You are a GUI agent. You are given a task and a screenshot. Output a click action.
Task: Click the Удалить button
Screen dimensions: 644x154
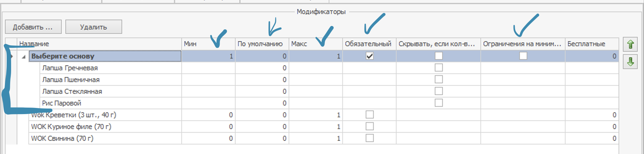coord(93,27)
